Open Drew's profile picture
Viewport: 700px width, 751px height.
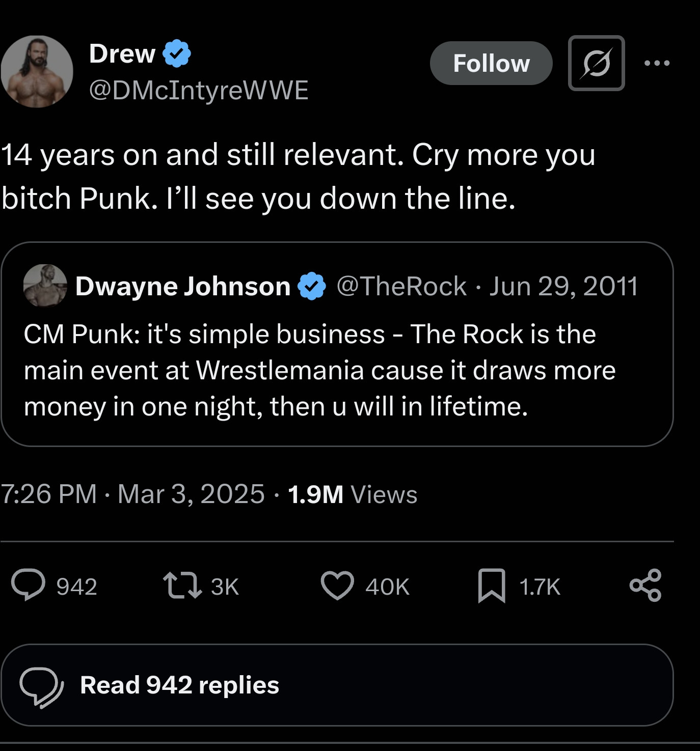[x=37, y=71]
